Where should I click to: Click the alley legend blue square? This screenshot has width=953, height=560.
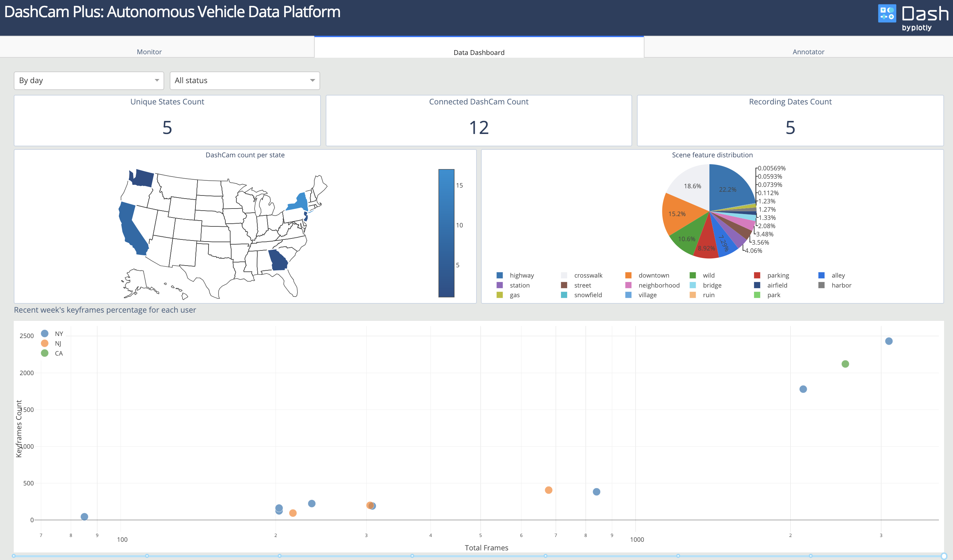point(821,275)
